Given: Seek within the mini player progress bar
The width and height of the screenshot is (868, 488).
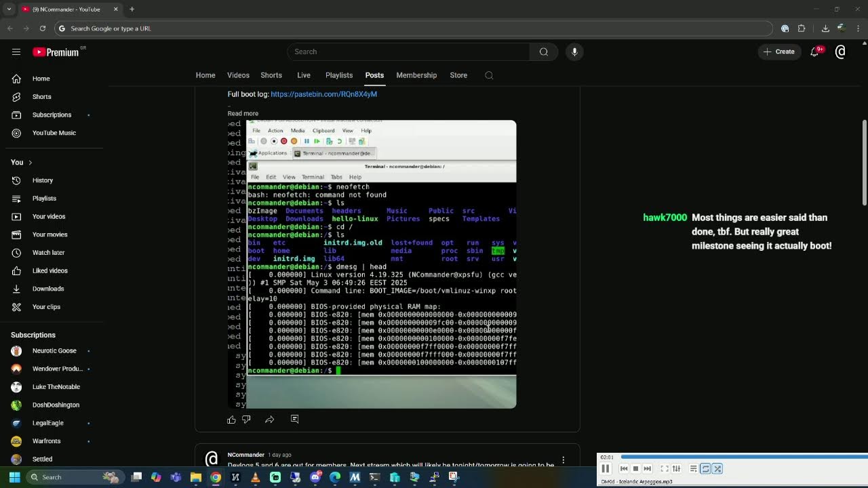Looking at the screenshot, I should [x=744, y=457].
